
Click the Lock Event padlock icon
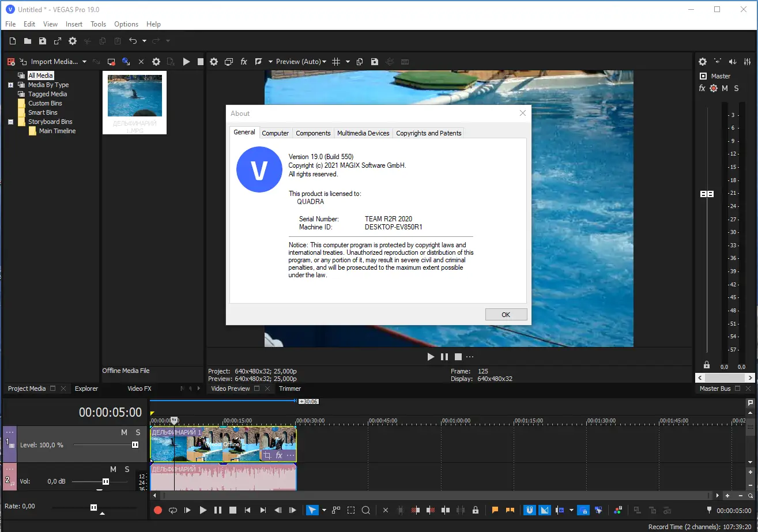point(475,510)
